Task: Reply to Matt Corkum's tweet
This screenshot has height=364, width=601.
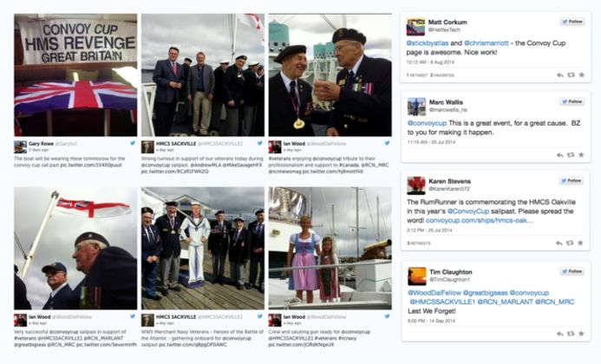Action: click(x=560, y=75)
